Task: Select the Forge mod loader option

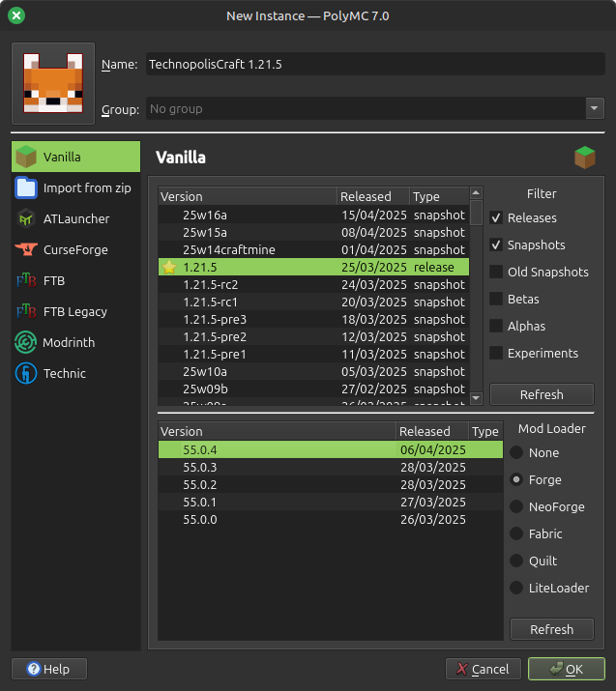Action: point(516,479)
